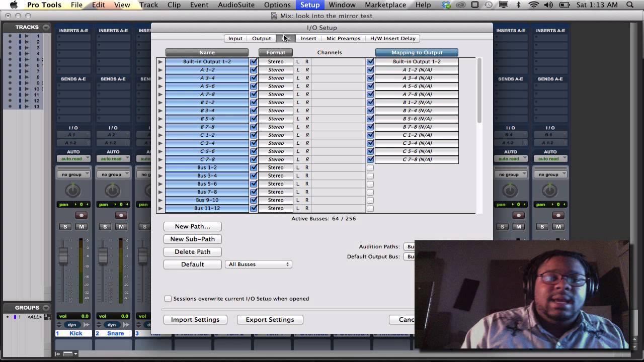Click Import Settings button
This screenshot has height=362, width=644.
[195, 320]
